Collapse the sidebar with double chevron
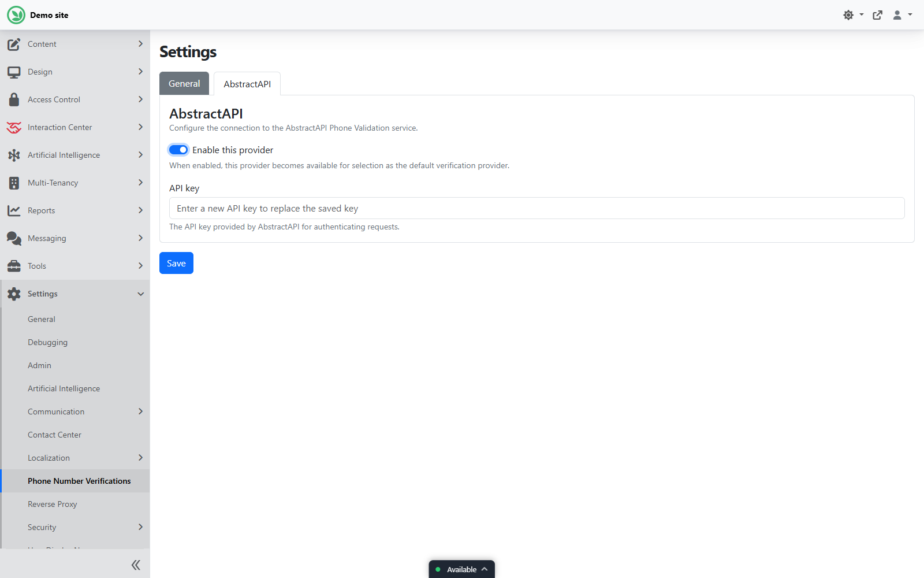This screenshot has width=924, height=578. (x=136, y=565)
